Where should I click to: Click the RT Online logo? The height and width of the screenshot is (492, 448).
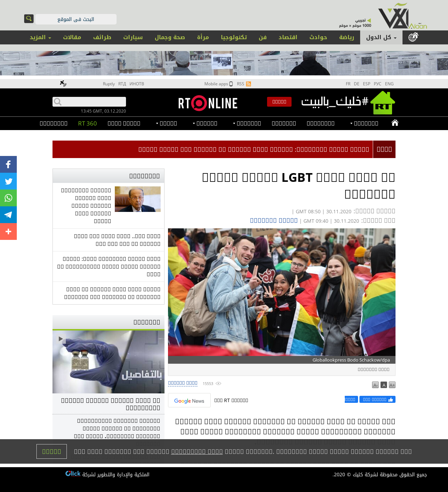pyautogui.click(x=208, y=103)
